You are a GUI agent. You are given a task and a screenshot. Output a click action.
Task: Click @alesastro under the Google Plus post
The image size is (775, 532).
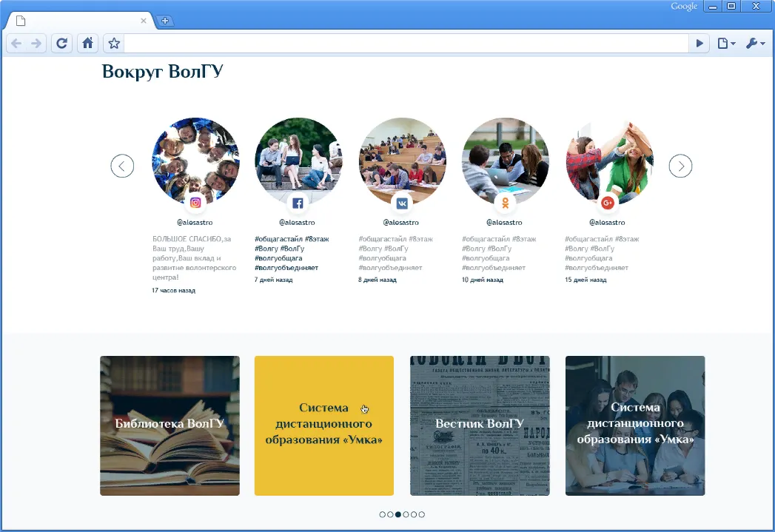(607, 223)
